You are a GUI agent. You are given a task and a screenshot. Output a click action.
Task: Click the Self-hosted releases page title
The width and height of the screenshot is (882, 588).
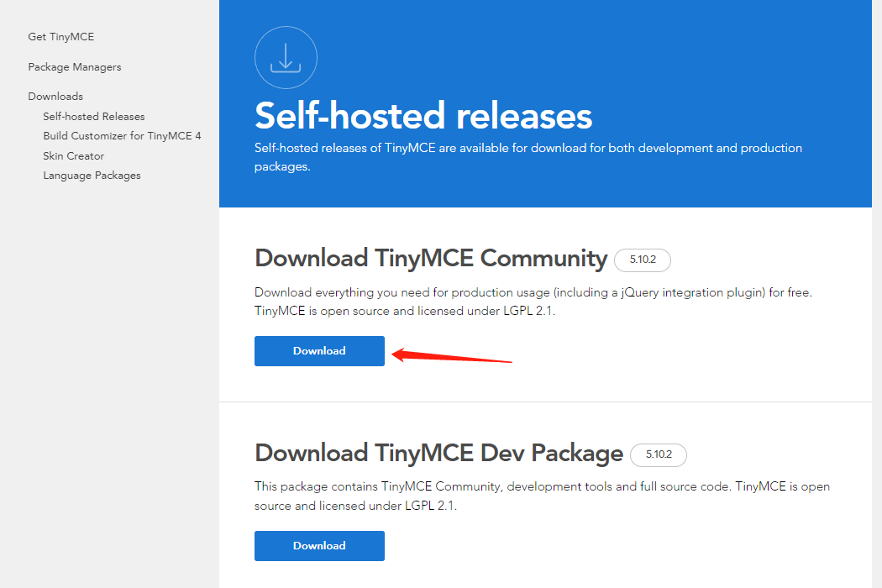coord(423,116)
